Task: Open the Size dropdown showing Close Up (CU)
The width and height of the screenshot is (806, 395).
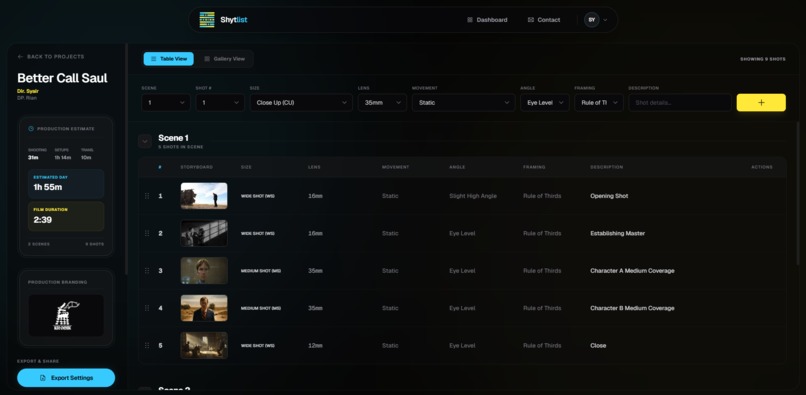Action: point(301,102)
